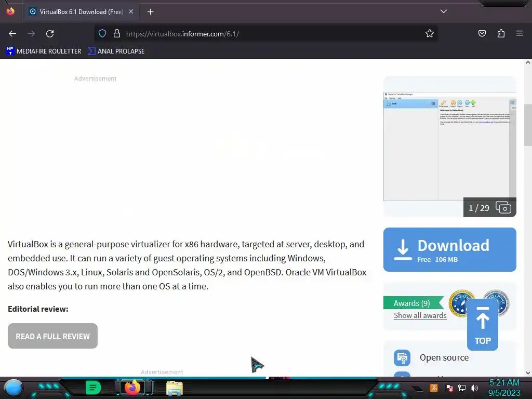This screenshot has width=532, height=399.
Task: Open the Firefox hamburger menu
Action: click(519, 33)
